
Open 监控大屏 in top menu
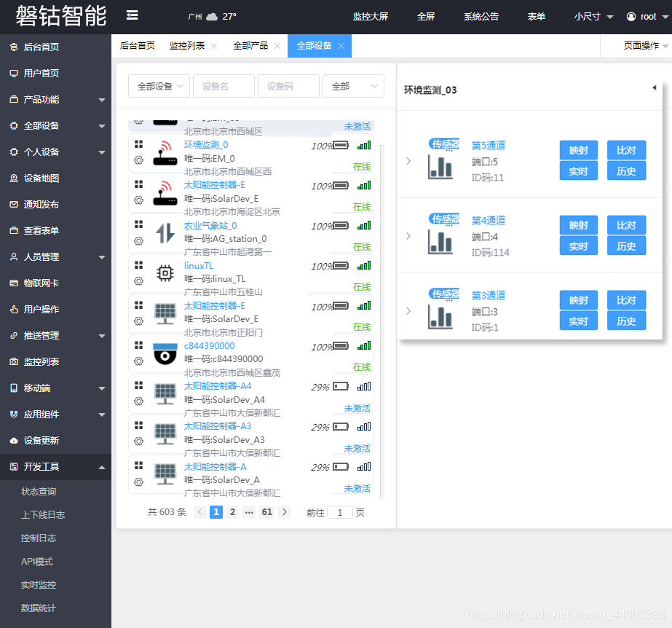371,17
